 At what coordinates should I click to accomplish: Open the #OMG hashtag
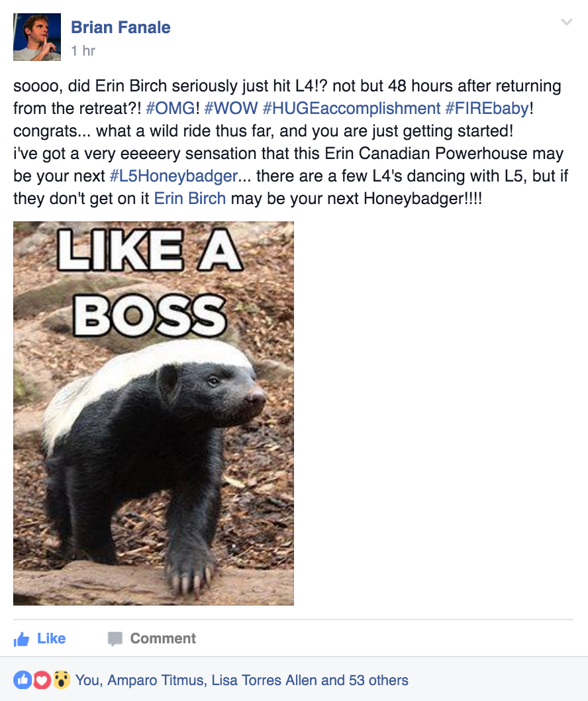(x=170, y=108)
